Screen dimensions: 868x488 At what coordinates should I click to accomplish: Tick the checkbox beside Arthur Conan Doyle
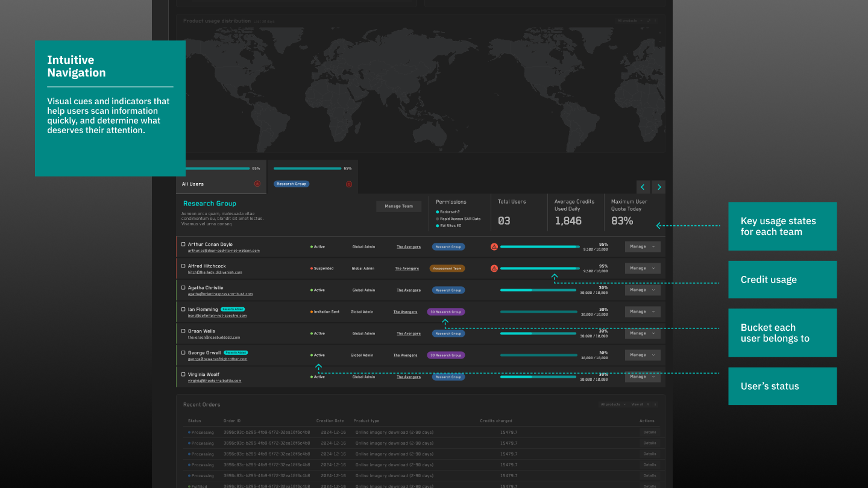click(x=183, y=245)
